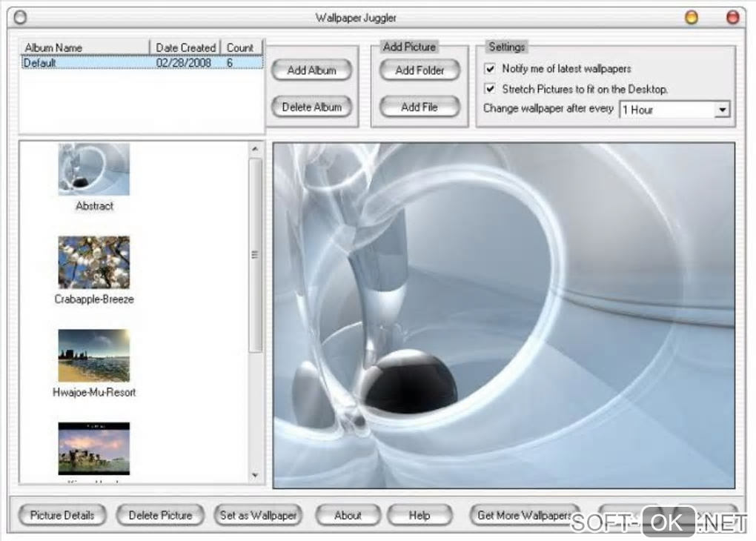Image resolution: width=756 pixels, height=541 pixels.
Task: Click Get More Wallpapers button
Action: (525, 516)
